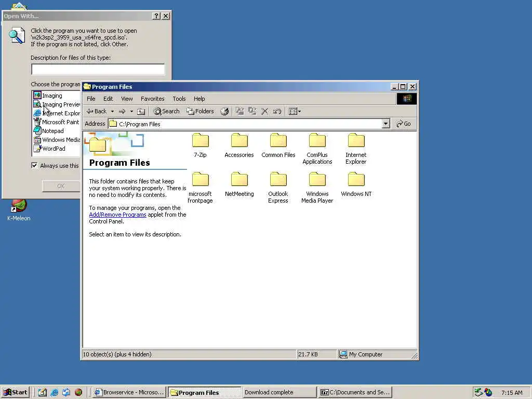
Task: Toggle the Folders pane button
Action: [200, 111]
